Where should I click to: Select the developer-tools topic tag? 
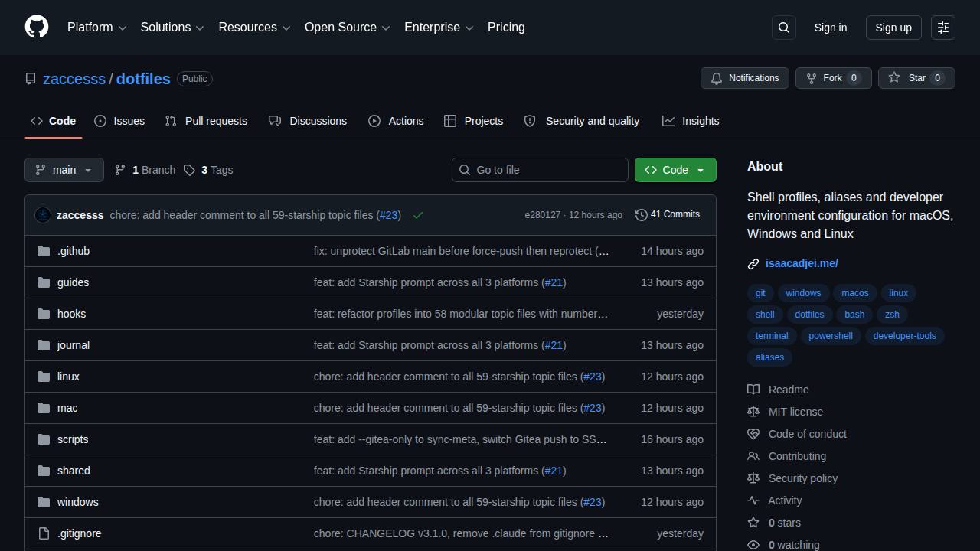pyautogui.click(x=904, y=336)
